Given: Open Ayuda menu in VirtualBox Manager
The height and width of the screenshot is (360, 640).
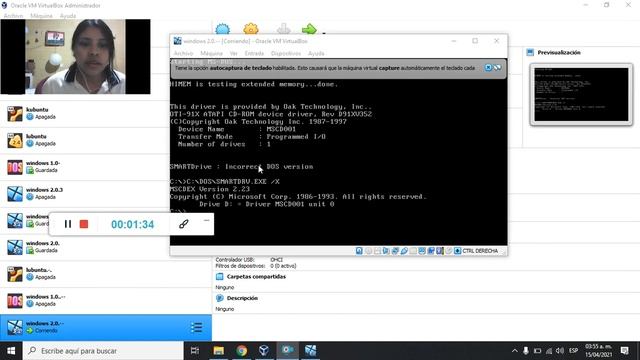Looking at the screenshot, I should [x=68, y=16].
